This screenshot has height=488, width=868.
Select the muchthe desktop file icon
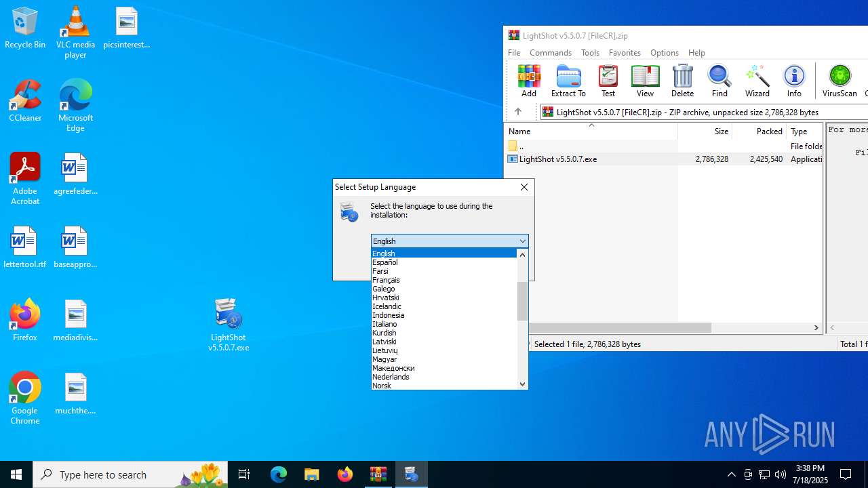pyautogui.click(x=75, y=394)
